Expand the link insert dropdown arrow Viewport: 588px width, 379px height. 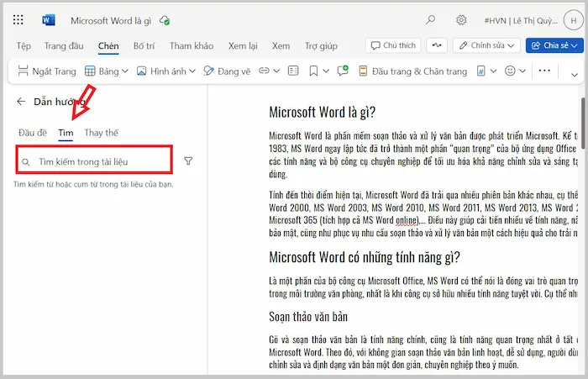[x=276, y=71]
